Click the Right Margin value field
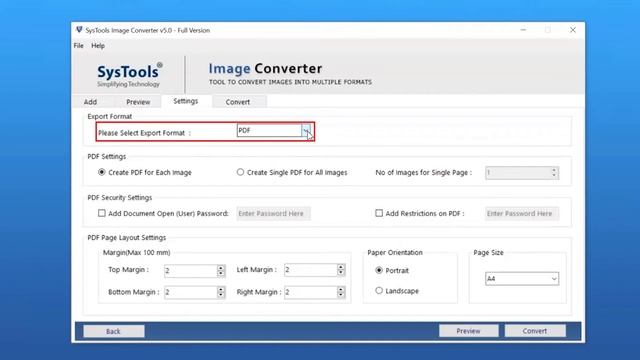The height and width of the screenshot is (360, 640). coord(311,292)
